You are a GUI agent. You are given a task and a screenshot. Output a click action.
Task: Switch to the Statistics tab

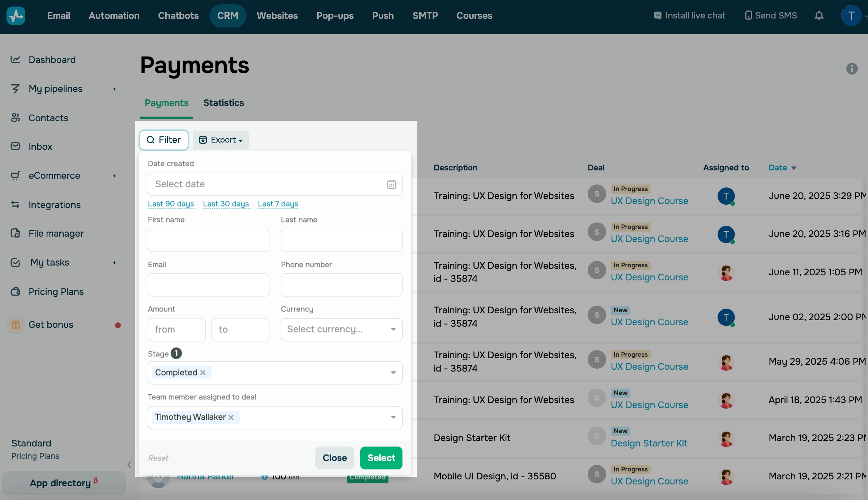click(x=224, y=103)
